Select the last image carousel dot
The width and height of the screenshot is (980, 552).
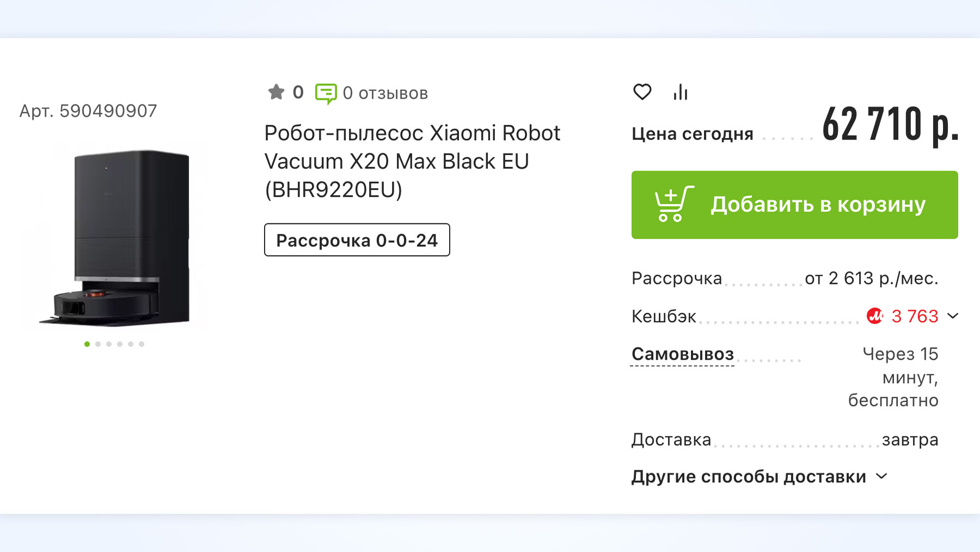(142, 344)
